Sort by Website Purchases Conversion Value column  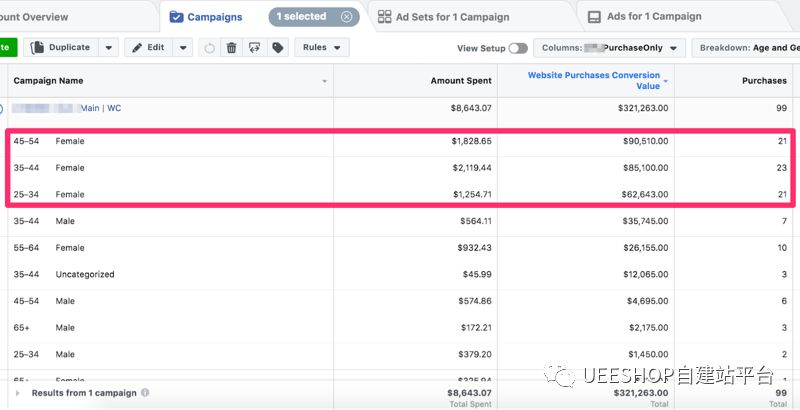pos(594,80)
